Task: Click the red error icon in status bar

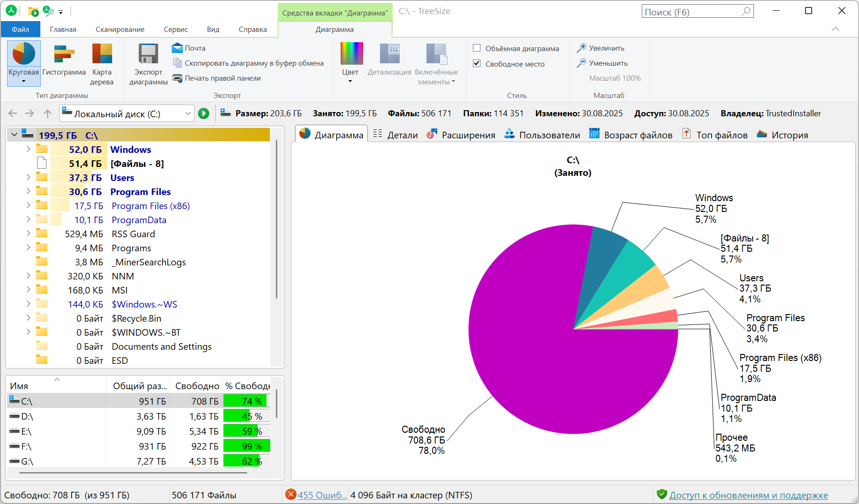Action: point(291,494)
